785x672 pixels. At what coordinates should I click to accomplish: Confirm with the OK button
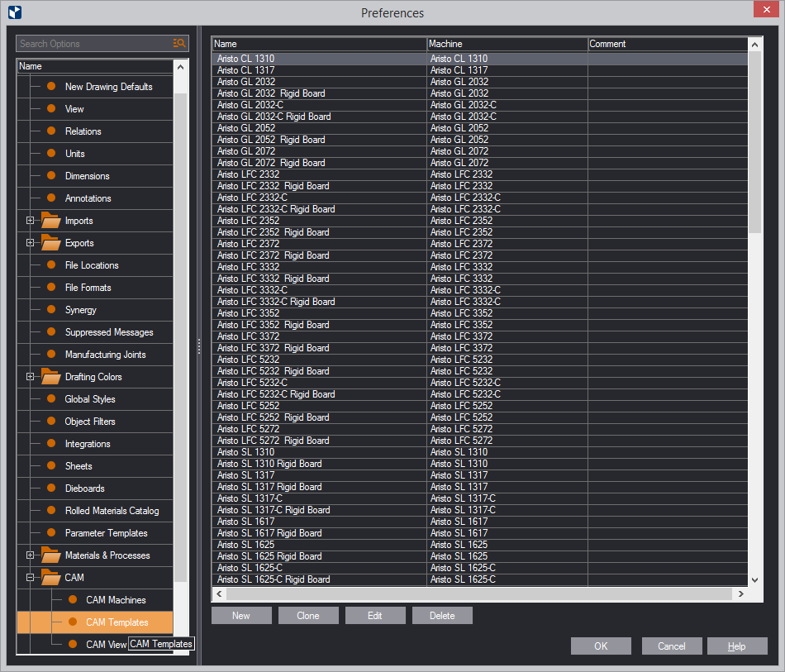601,646
